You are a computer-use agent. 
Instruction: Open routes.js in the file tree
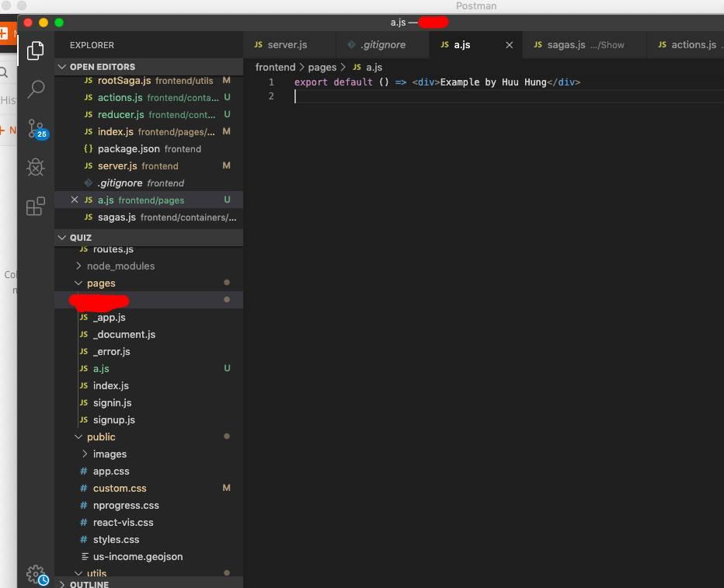click(x=148, y=249)
